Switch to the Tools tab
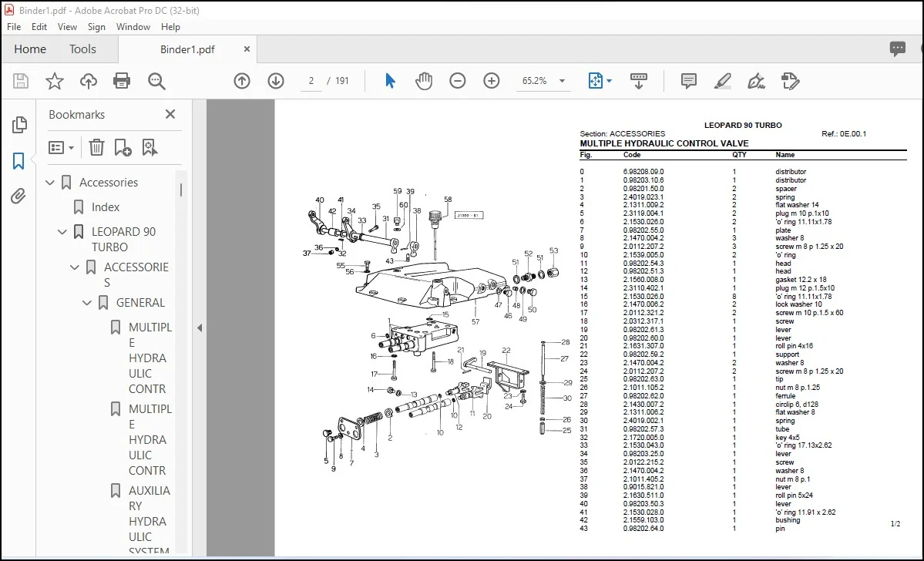This screenshot has width=924, height=561. [82, 49]
